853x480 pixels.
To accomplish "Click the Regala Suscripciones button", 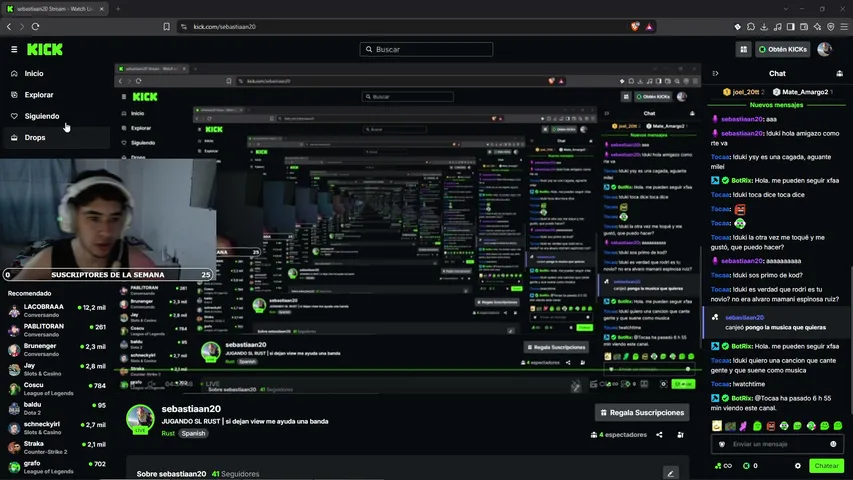I will [642, 413].
